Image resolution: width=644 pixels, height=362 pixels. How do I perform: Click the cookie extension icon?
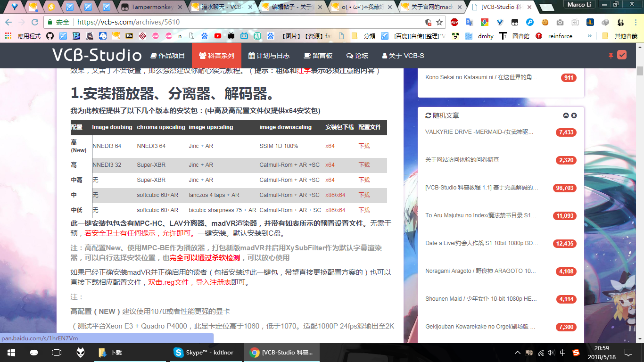(x=545, y=22)
